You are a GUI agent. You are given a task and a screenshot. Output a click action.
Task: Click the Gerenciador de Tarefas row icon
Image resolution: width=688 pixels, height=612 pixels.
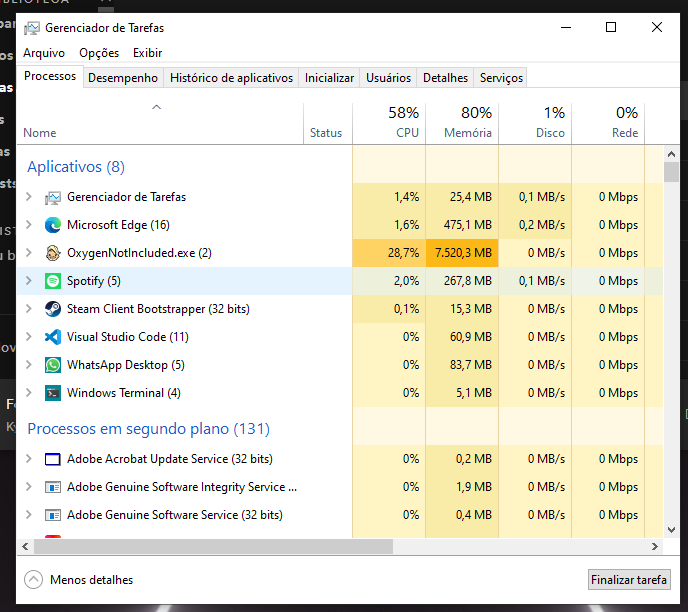pos(53,198)
